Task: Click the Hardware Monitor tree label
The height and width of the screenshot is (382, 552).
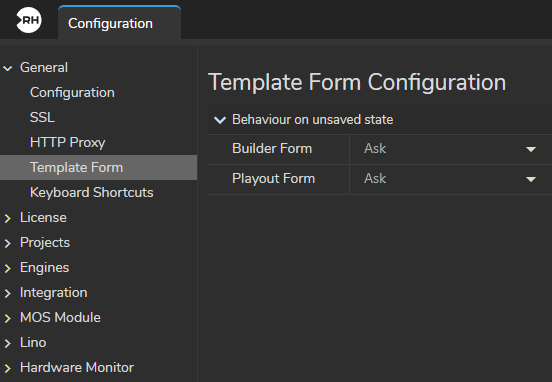Action: 77,368
